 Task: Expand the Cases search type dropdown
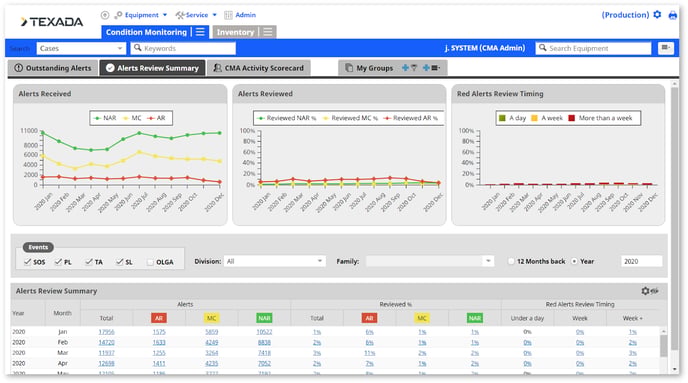pos(81,48)
